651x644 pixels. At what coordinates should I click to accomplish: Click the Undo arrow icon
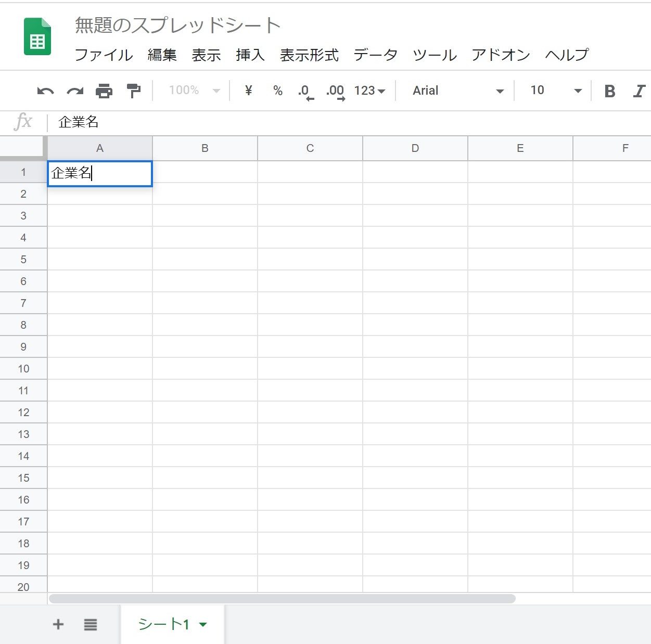tap(45, 91)
